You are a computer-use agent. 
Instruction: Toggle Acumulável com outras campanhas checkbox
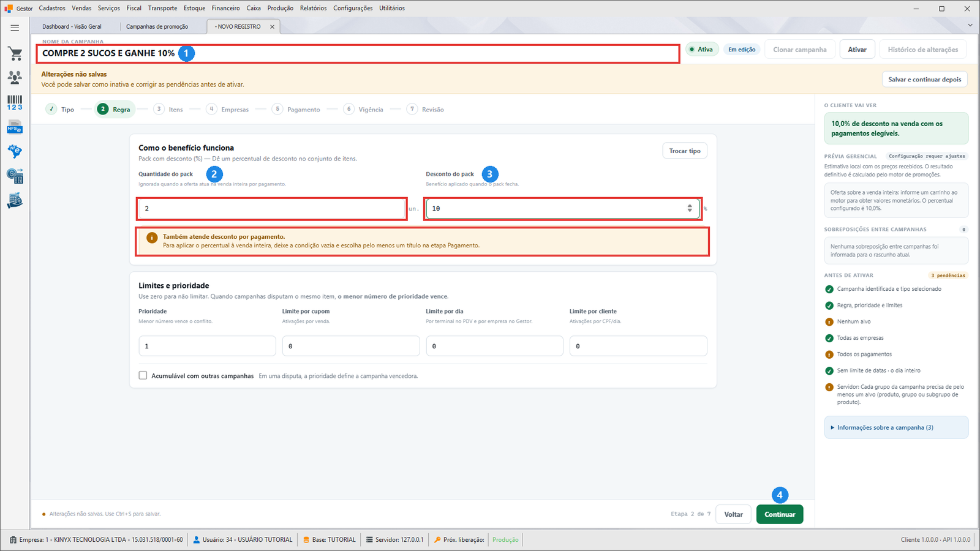(x=143, y=375)
